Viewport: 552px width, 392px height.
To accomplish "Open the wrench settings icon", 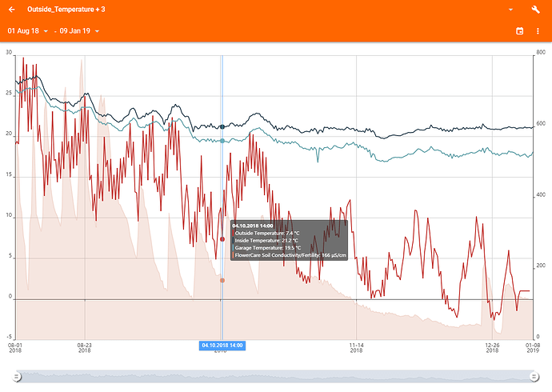I will point(535,10).
